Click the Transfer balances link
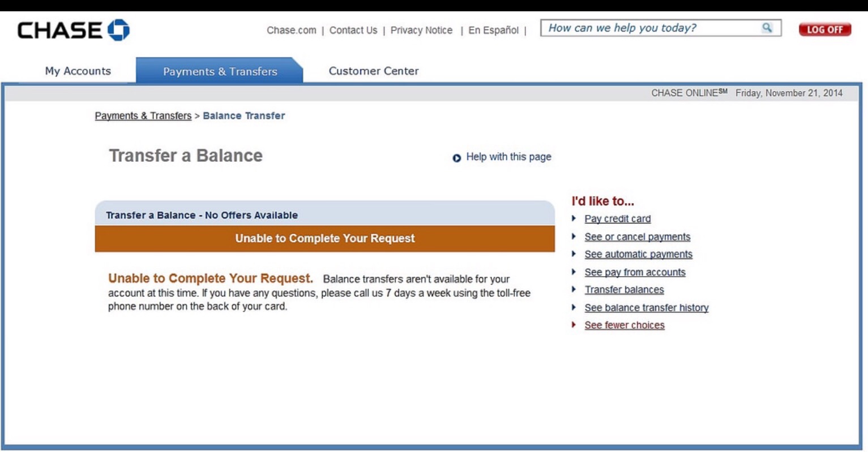Viewport: 868px width, 452px height. tap(624, 290)
